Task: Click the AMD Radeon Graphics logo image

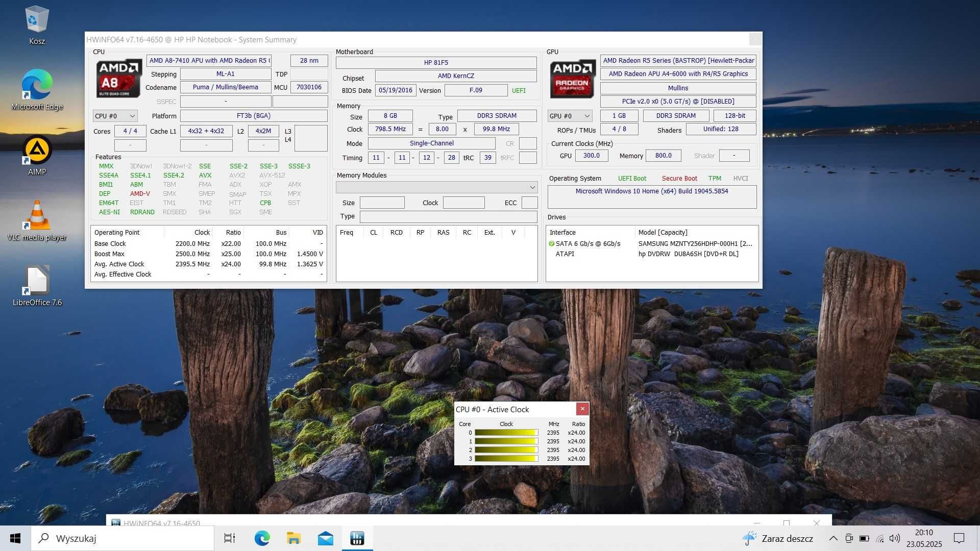Action: 573,79
